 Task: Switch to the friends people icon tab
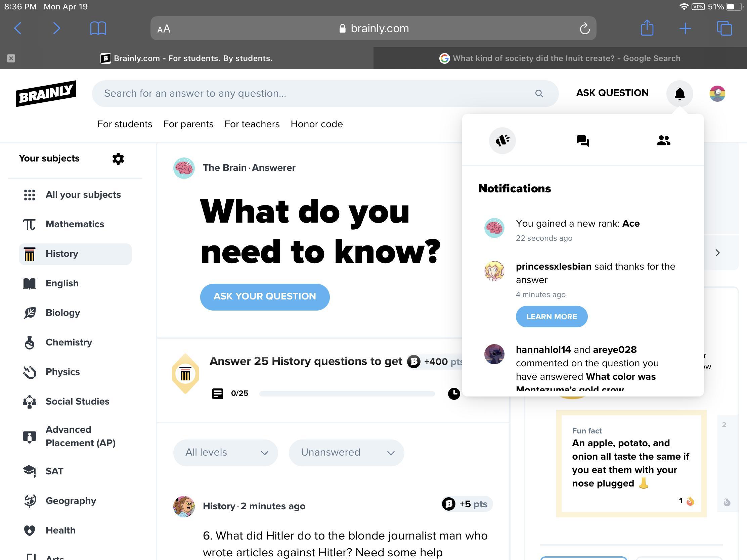point(663,140)
